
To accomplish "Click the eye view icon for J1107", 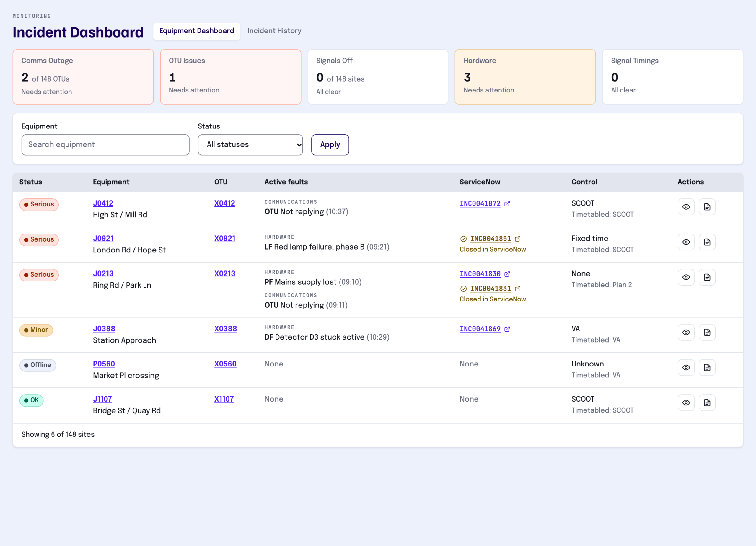I will (686, 403).
